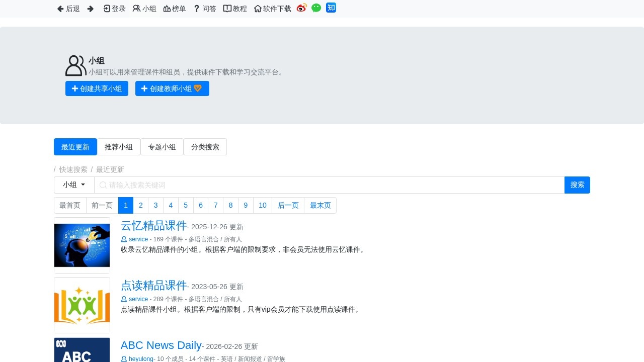Screen dimensions: 644x362
Task: Open 软件下载 from the navigation bar
Action: click(272, 9)
